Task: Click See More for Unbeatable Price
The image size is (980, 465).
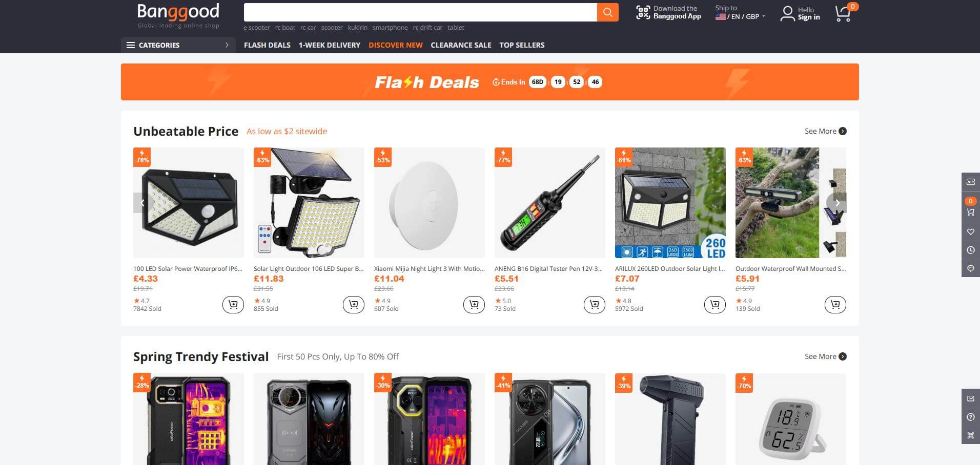Action: click(825, 131)
